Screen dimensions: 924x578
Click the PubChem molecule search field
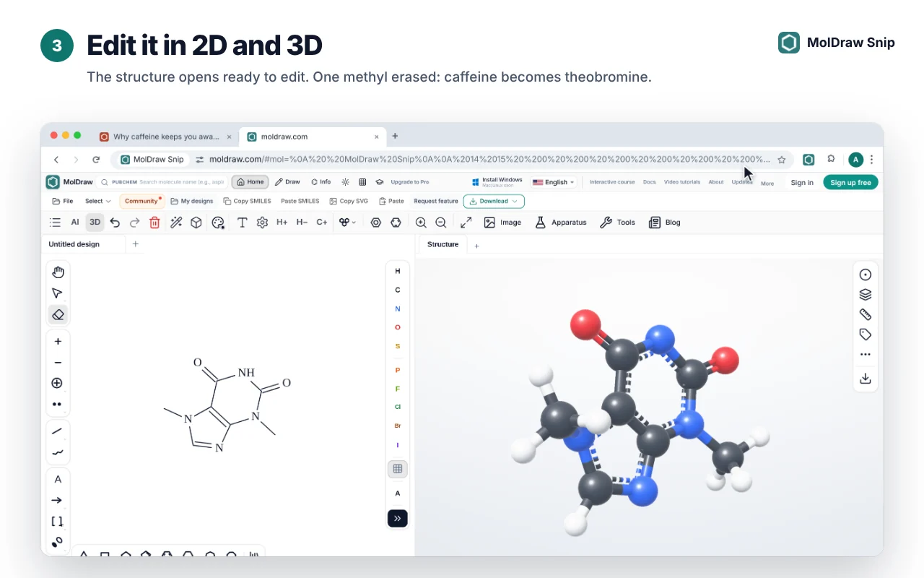point(163,182)
